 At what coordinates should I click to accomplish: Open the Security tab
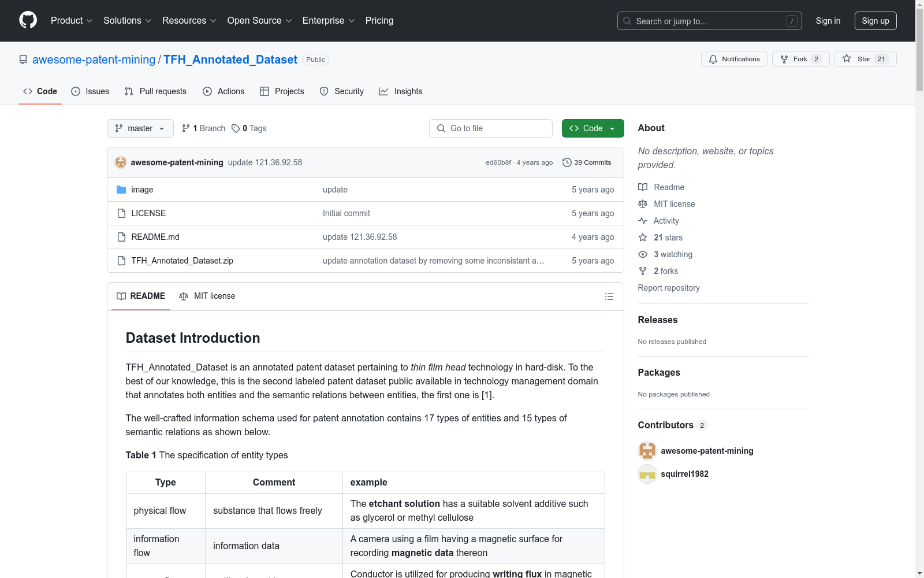(x=342, y=91)
